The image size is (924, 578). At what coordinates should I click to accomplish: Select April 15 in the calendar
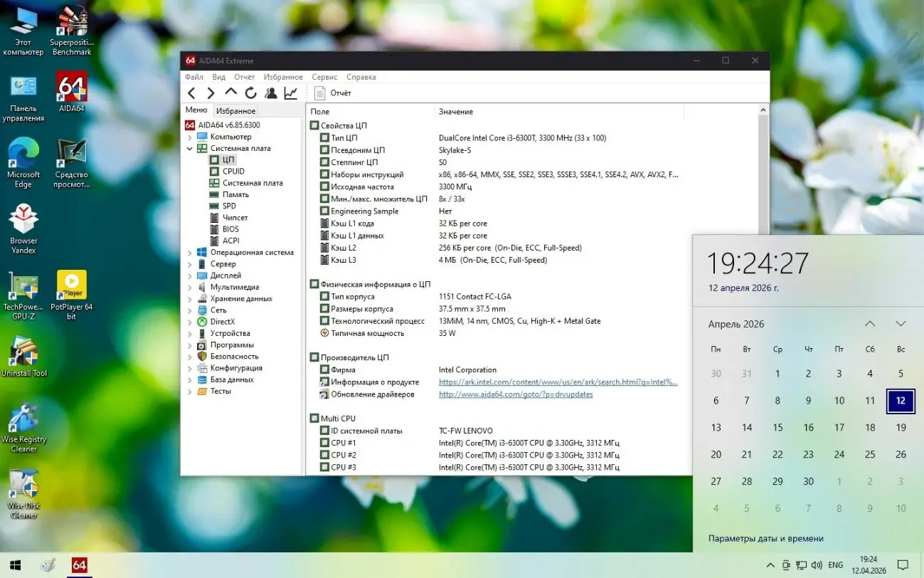[777, 427]
